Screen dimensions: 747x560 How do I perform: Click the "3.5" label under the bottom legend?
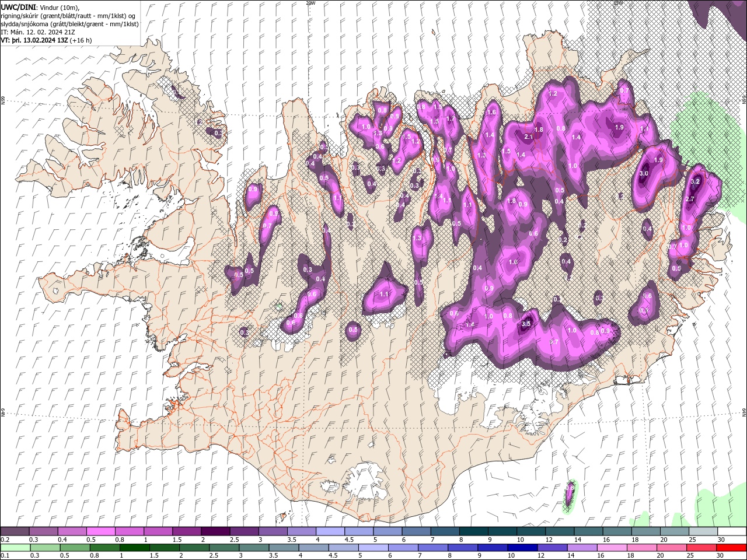pyautogui.click(x=273, y=556)
